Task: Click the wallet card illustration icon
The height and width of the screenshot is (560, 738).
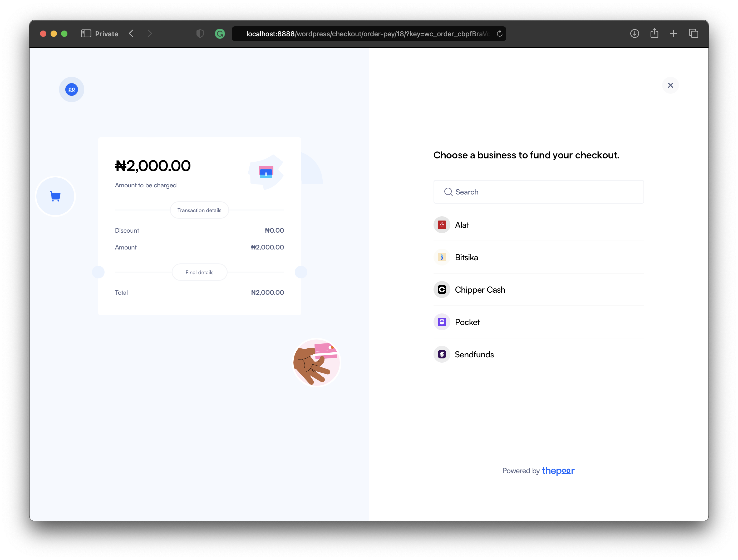Action: 266,172
